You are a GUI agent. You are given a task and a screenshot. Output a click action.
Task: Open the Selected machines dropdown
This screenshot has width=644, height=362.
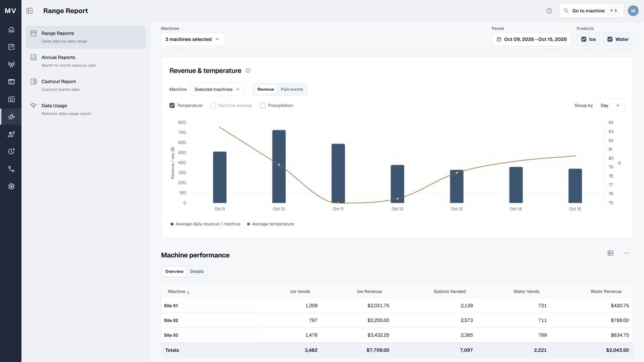(217, 89)
